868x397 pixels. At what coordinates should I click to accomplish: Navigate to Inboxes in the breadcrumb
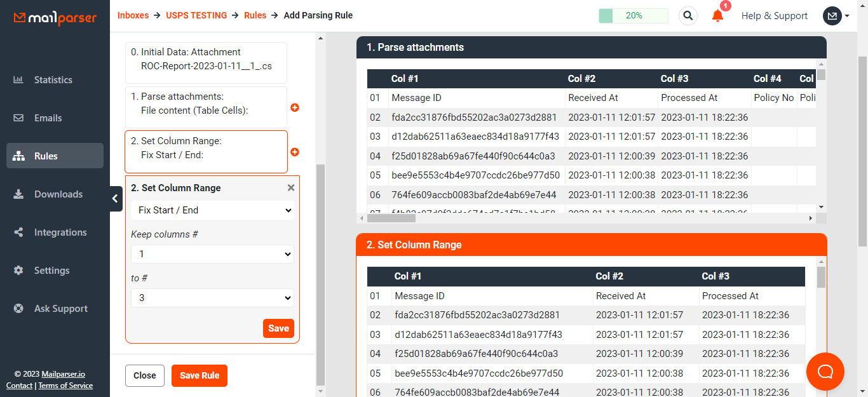(x=133, y=15)
